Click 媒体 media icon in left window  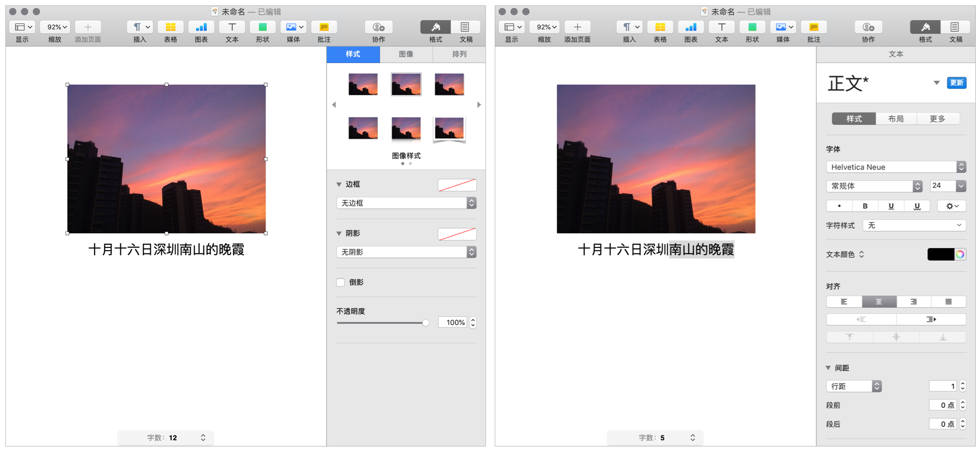click(x=293, y=27)
